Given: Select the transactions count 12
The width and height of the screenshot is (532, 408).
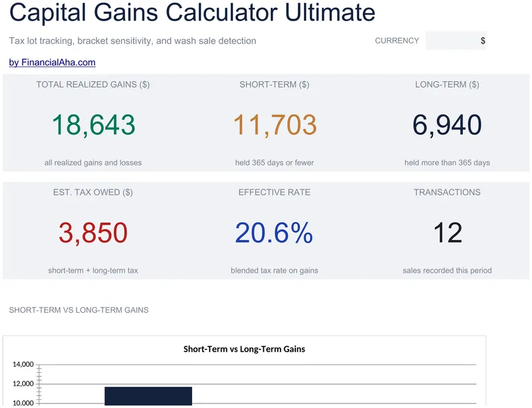Looking at the screenshot, I should [448, 233].
